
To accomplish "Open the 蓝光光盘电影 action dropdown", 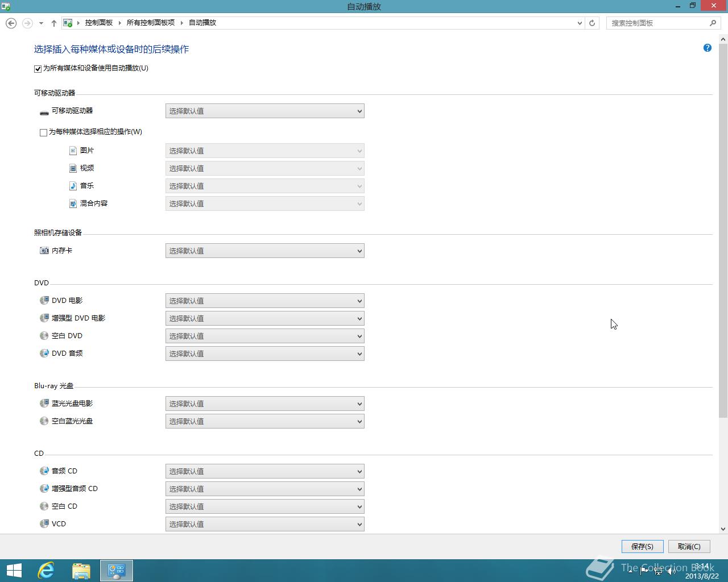I will pyautogui.click(x=265, y=404).
